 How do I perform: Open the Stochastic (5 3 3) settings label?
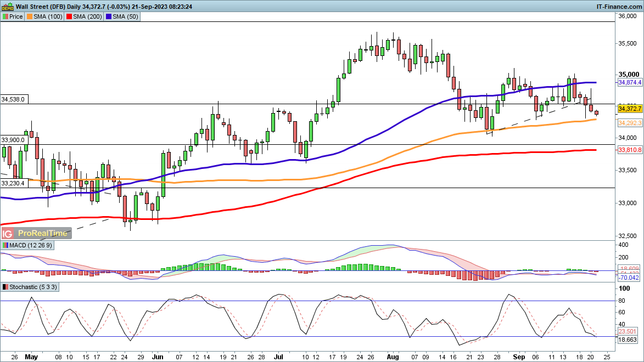click(x=33, y=287)
